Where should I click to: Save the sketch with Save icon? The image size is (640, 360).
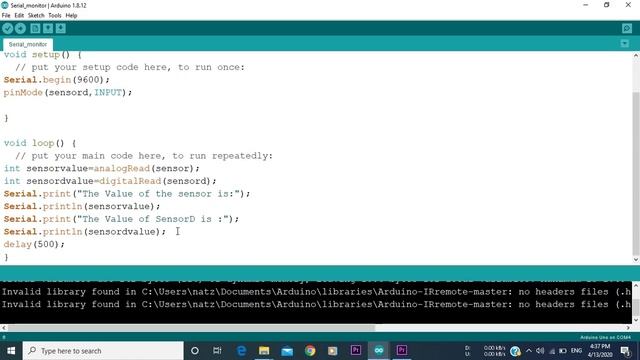click(60, 28)
